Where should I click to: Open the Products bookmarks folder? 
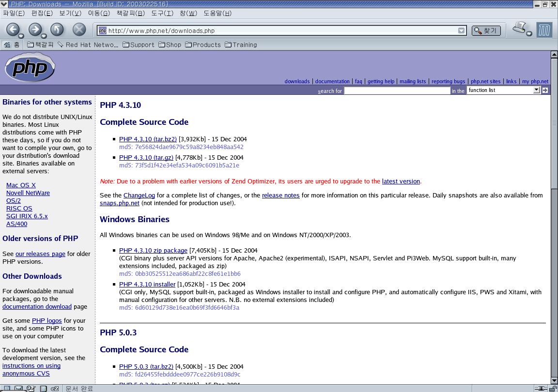203,45
